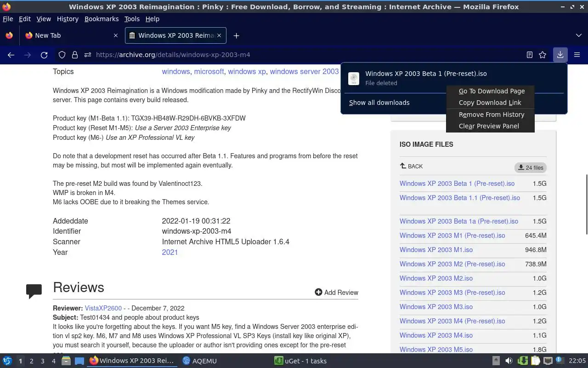Viewport: 588px width, 368px height.
Task: Open the File menu
Action: tap(8, 19)
